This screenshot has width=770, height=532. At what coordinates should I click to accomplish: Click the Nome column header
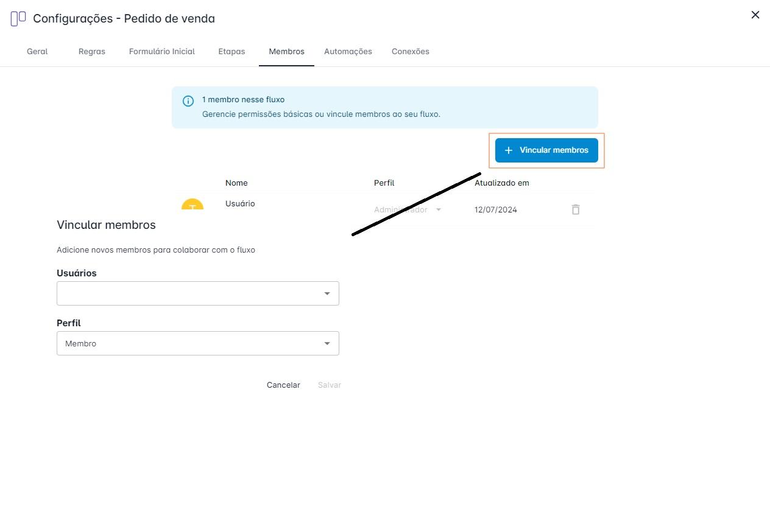(x=236, y=183)
